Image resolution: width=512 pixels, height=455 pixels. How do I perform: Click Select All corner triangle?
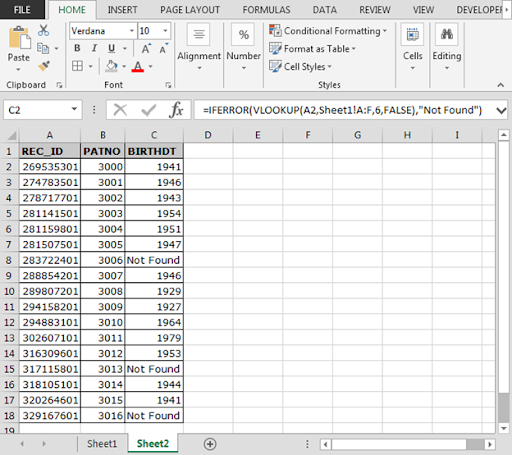(12, 135)
